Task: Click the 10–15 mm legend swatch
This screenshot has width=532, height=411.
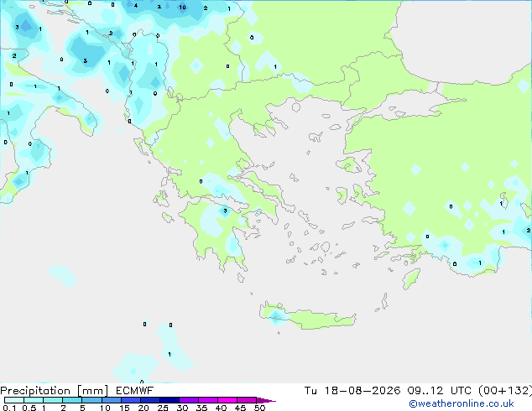Action: pyautogui.click(x=112, y=400)
